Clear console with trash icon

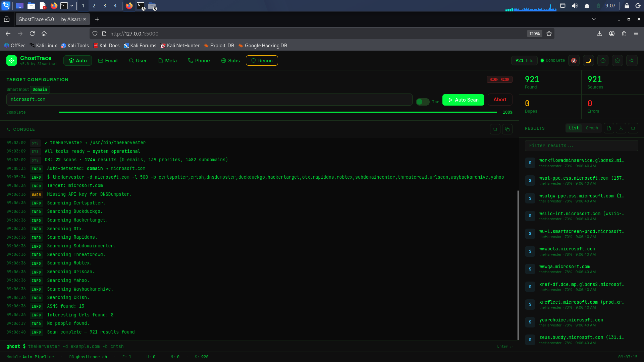click(x=495, y=129)
